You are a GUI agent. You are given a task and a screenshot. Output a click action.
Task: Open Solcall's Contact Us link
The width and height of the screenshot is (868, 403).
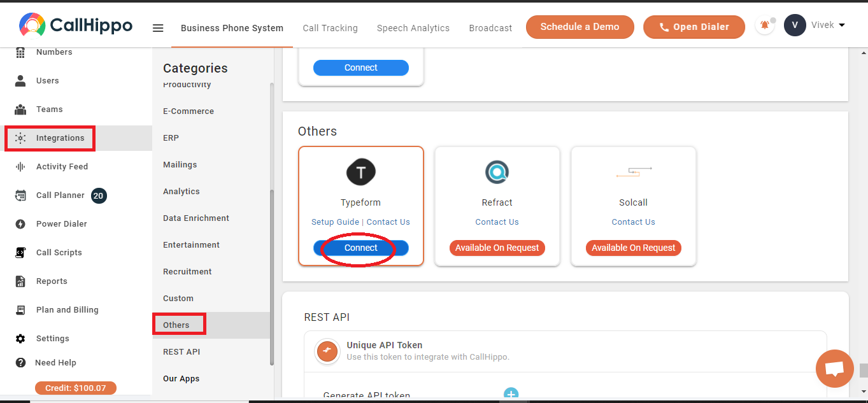click(634, 222)
